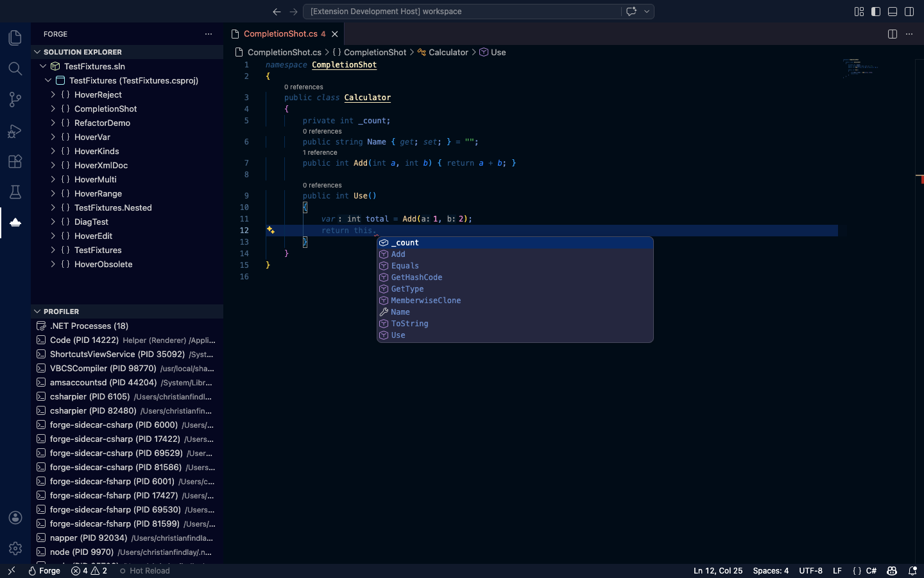The image size is (924, 578).
Task: Open the Source Control view icon
Action: click(x=15, y=100)
